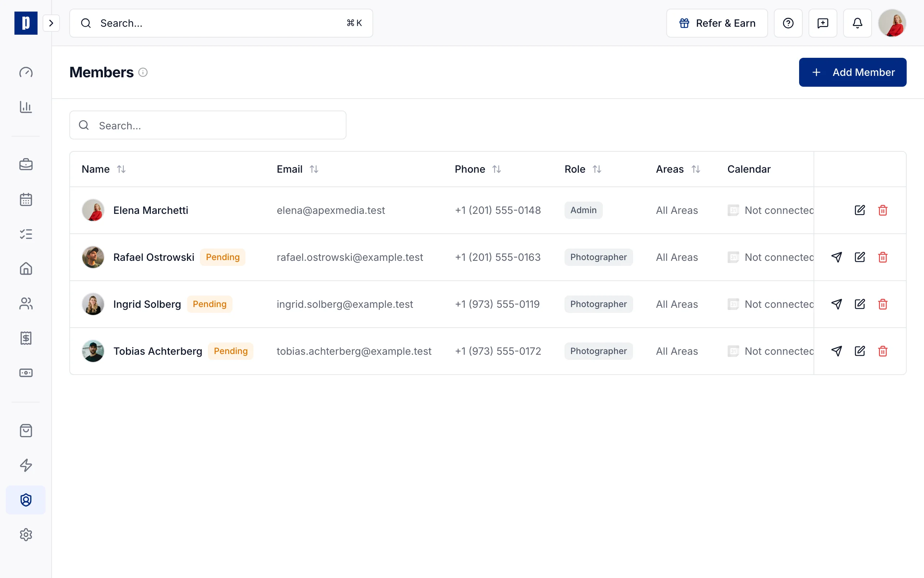Viewport: 924px width, 578px height.
Task: Focus the global Search field with ⌘K
Action: coord(221,23)
